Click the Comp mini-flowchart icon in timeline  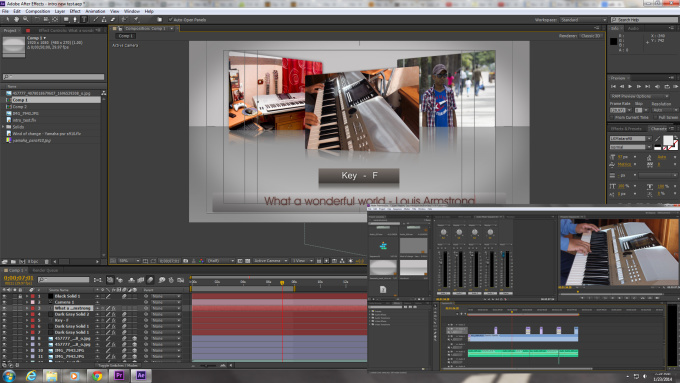98,280
